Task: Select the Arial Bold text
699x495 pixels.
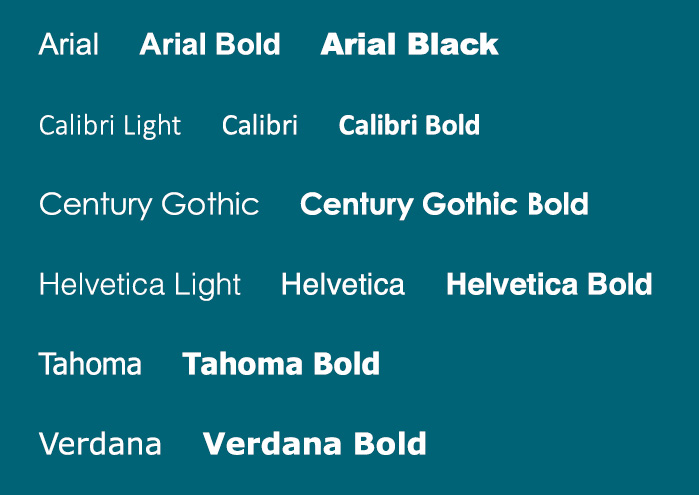Action: pyautogui.click(x=210, y=44)
